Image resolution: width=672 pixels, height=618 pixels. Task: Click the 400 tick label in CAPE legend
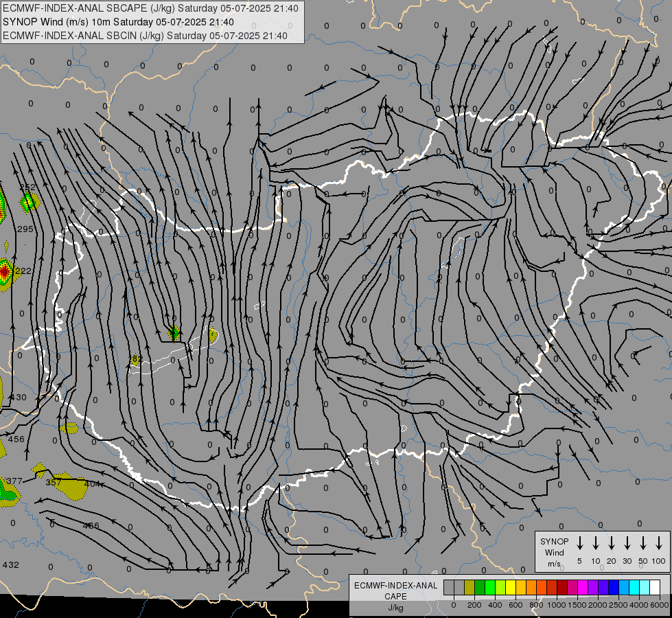495,605
